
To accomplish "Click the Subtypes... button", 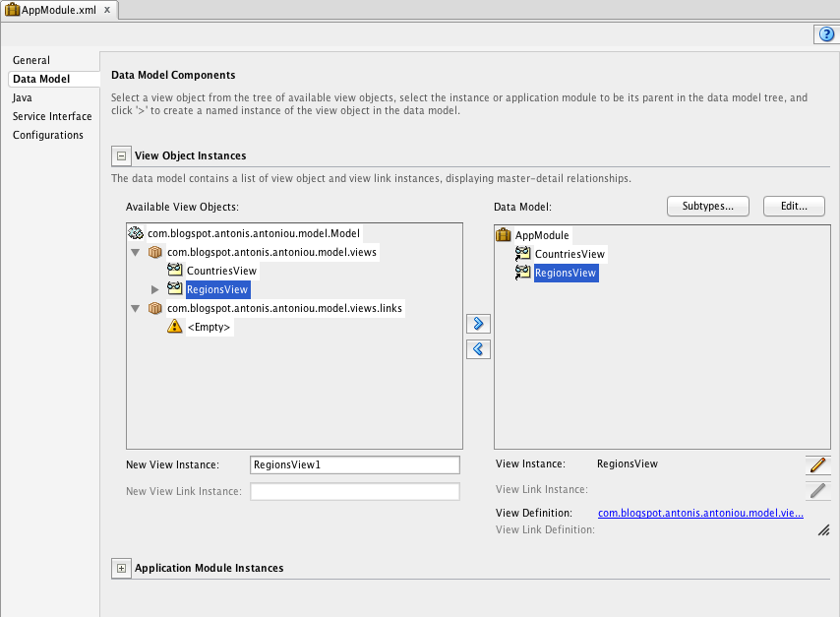I will [x=707, y=206].
